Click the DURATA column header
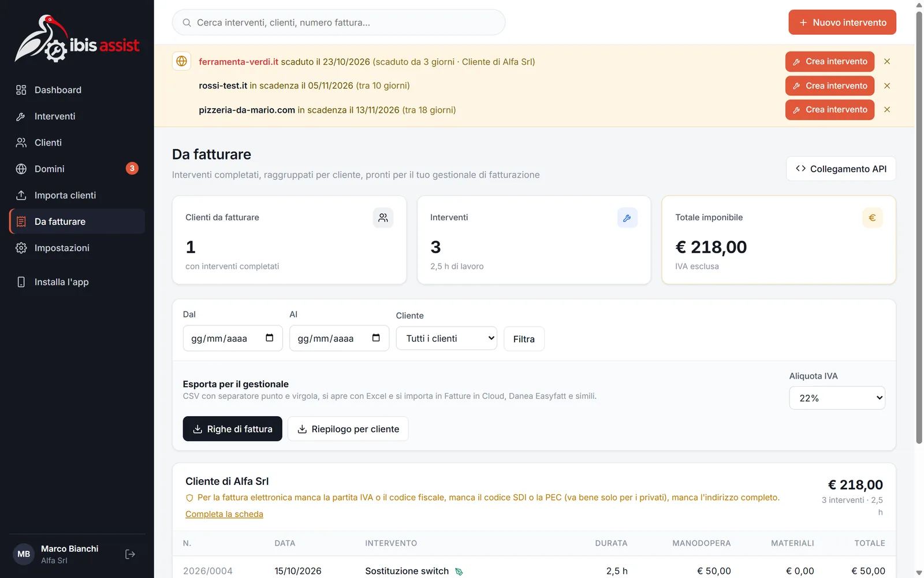 (612, 543)
